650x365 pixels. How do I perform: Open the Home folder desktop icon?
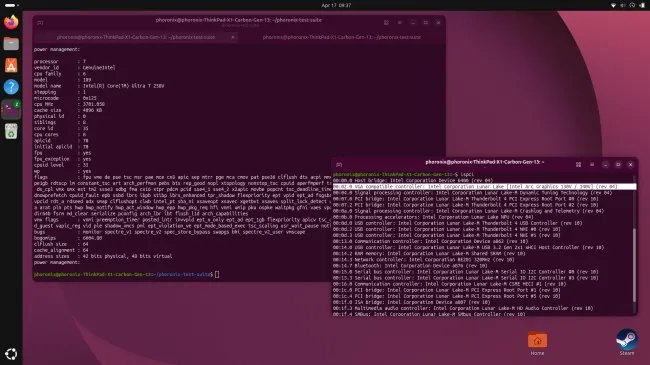pos(537,344)
